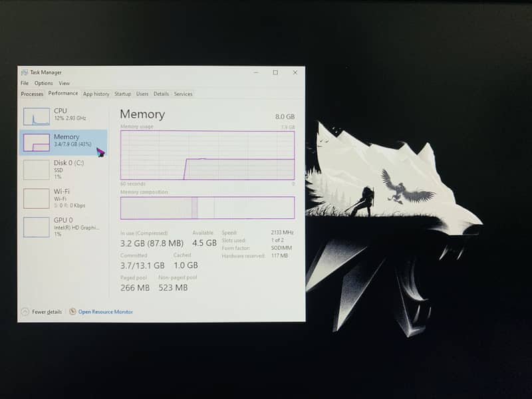Open the File menu

click(x=25, y=83)
